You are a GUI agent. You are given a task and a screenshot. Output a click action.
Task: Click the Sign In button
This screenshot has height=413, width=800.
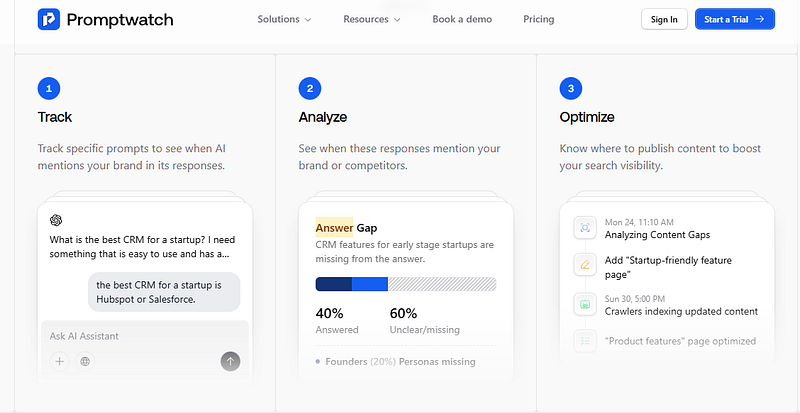point(664,19)
